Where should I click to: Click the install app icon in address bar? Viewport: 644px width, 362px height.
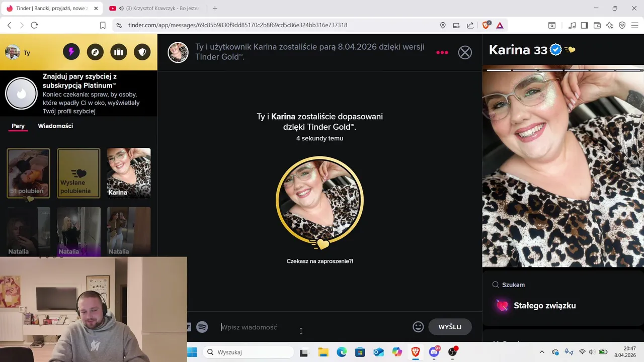456,25
